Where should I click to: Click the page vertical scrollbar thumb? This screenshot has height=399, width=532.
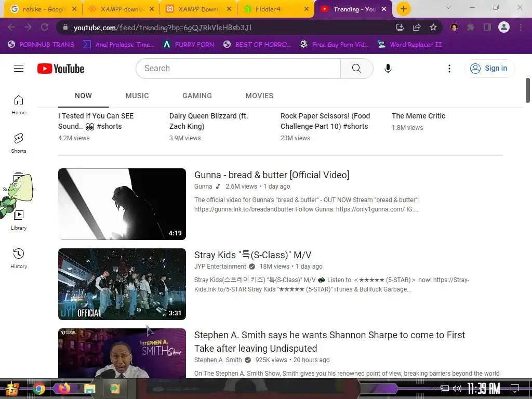point(528,90)
